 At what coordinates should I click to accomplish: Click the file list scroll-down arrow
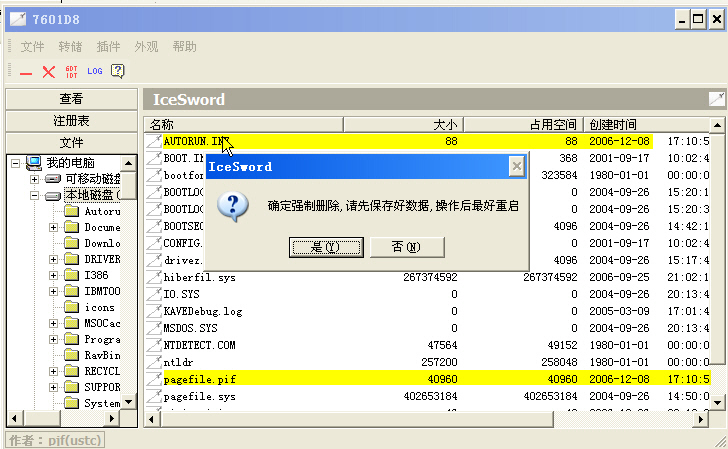[x=717, y=402]
